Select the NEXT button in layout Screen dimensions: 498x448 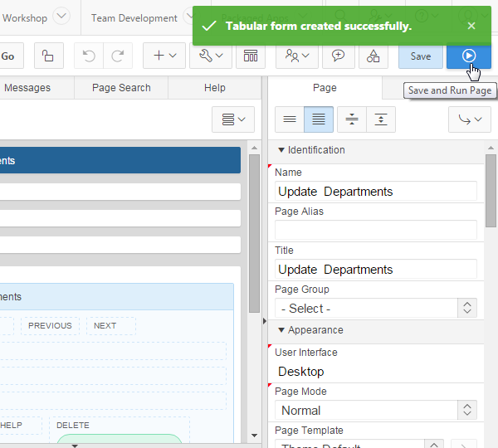[x=111, y=326]
